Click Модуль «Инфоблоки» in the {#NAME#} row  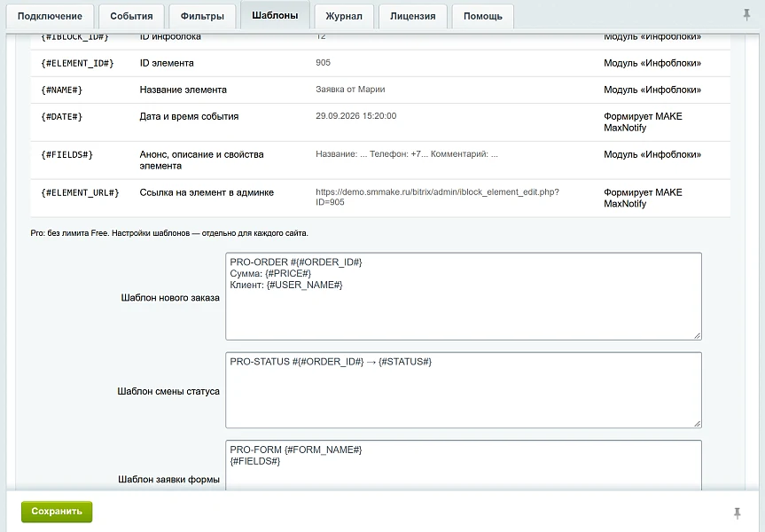click(652, 90)
